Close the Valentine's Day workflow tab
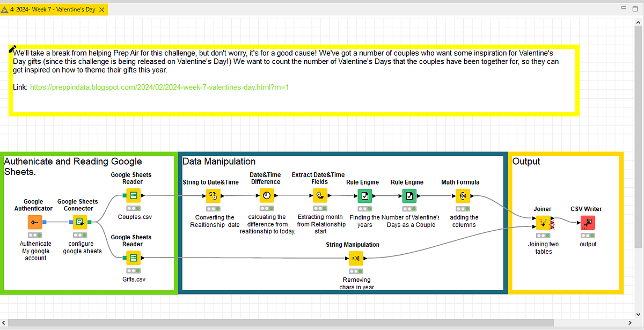Image resolution: width=644 pixels, height=330 pixels. coord(102,9)
